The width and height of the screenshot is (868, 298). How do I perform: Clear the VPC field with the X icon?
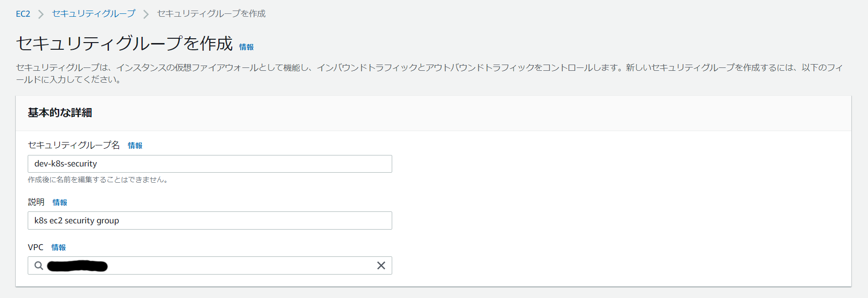click(381, 265)
